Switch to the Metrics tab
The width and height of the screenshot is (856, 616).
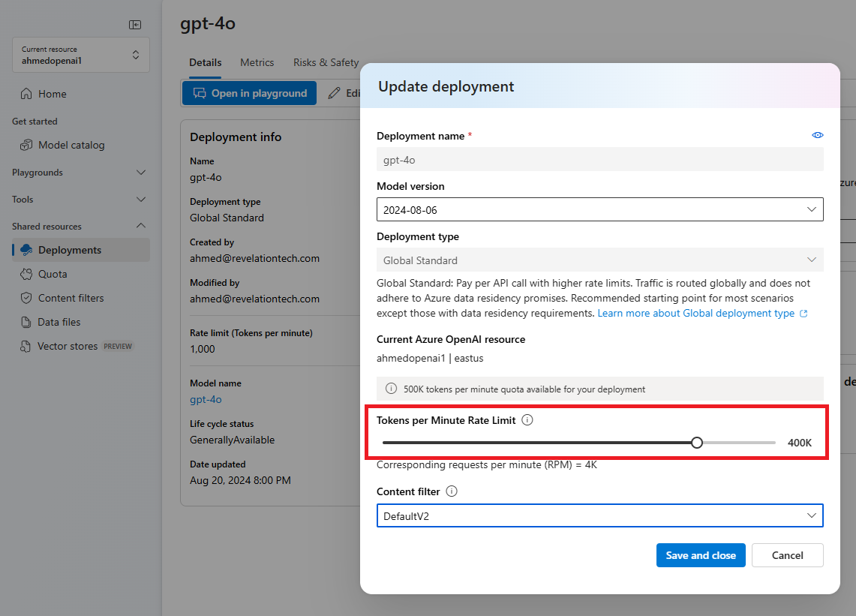point(257,62)
